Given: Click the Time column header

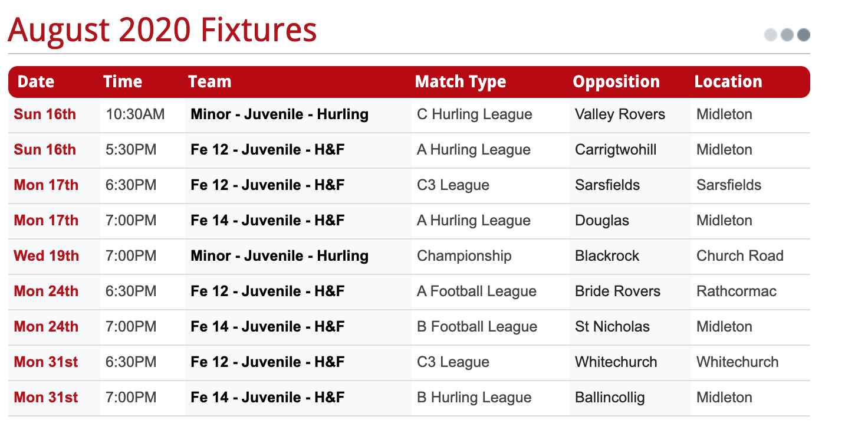Looking at the screenshot, I should pos(123,81).
